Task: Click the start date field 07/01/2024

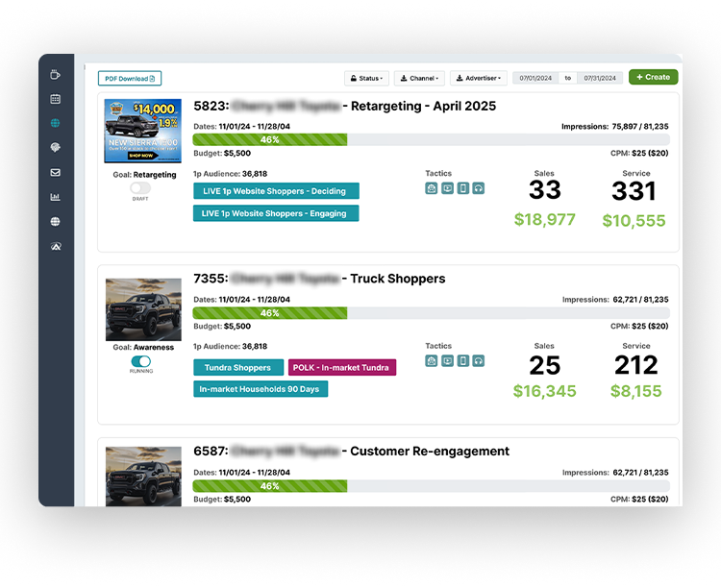Action: pos(536,78)
